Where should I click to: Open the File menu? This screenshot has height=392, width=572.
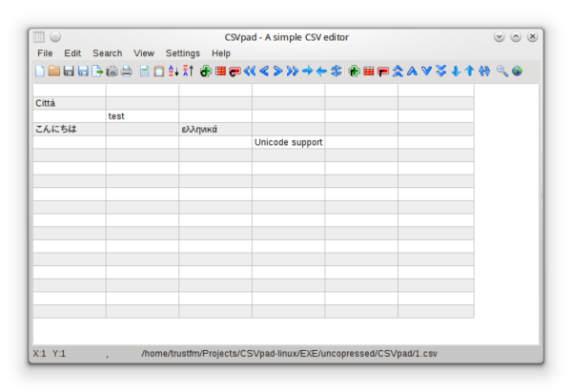(45, 53)
